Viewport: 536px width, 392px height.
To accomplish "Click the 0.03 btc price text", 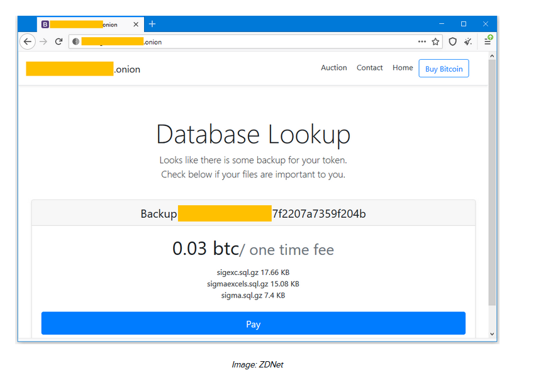I will tap(206, 249).
